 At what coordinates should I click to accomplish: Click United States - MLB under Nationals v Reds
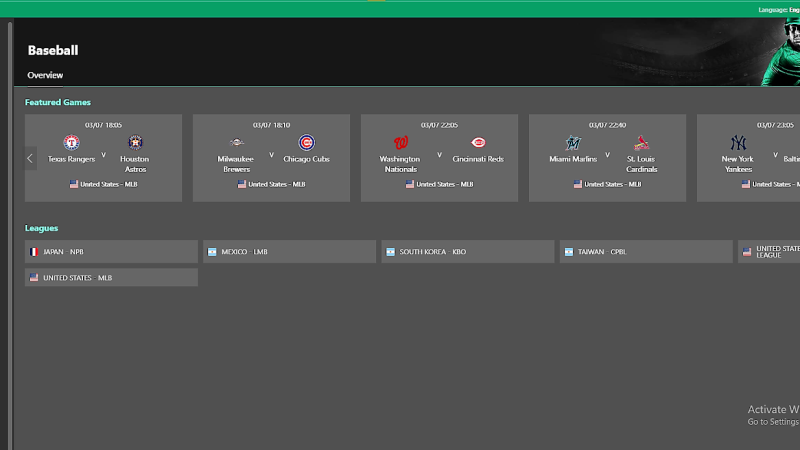[x=445, y=184]
